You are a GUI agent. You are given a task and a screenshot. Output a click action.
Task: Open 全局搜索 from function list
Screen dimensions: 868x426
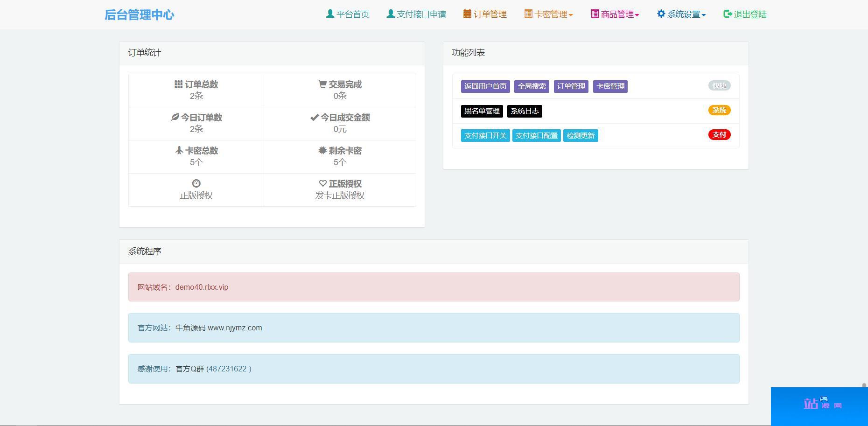pos(532,86)
